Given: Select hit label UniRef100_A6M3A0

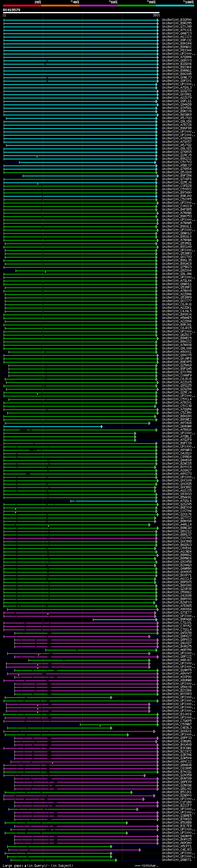Looking at the screenshot, I should click(x=177, y=843).
